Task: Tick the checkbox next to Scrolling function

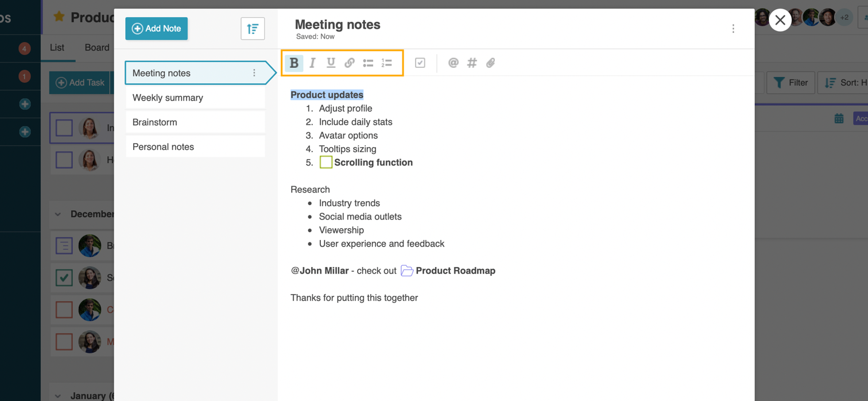Action: point(325,161)
